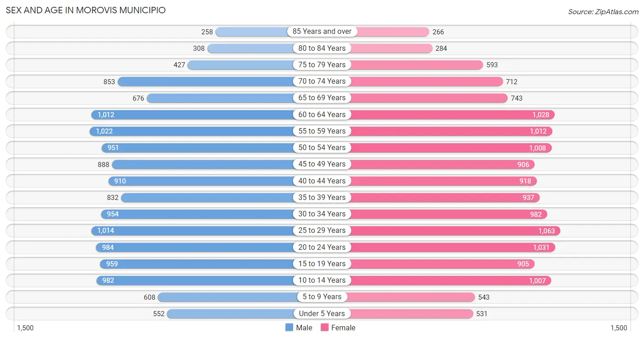Click the pink Female legend swatch
644x339 pixels.
(x=325, y=328)
